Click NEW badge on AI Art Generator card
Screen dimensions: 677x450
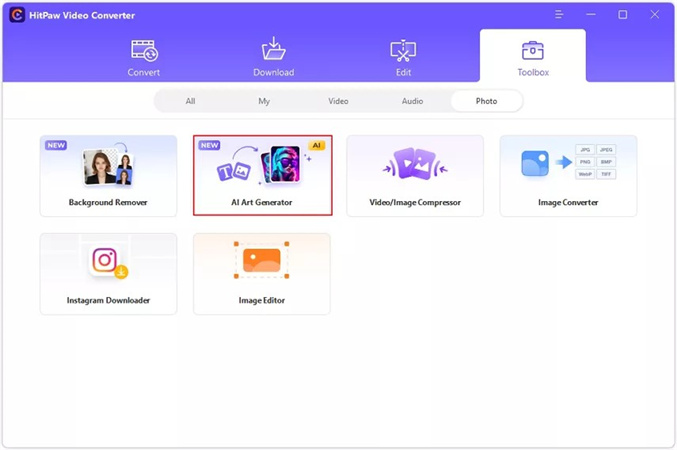pyautogui.click(x=209, y=145)
